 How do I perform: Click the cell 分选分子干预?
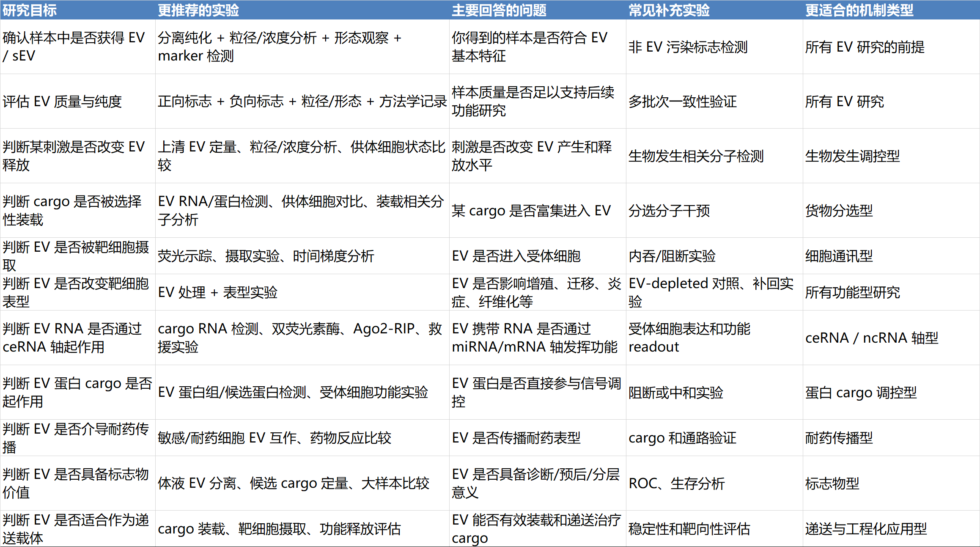[669, 211]
